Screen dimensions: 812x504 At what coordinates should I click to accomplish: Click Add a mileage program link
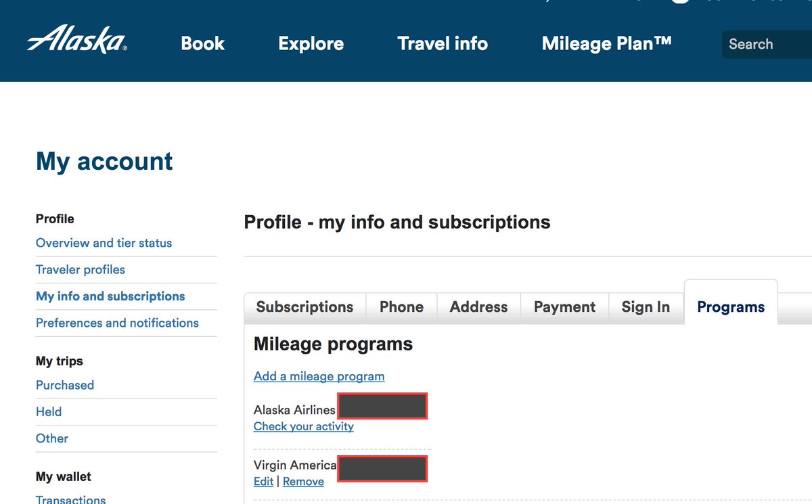click(x=319, y=376)
